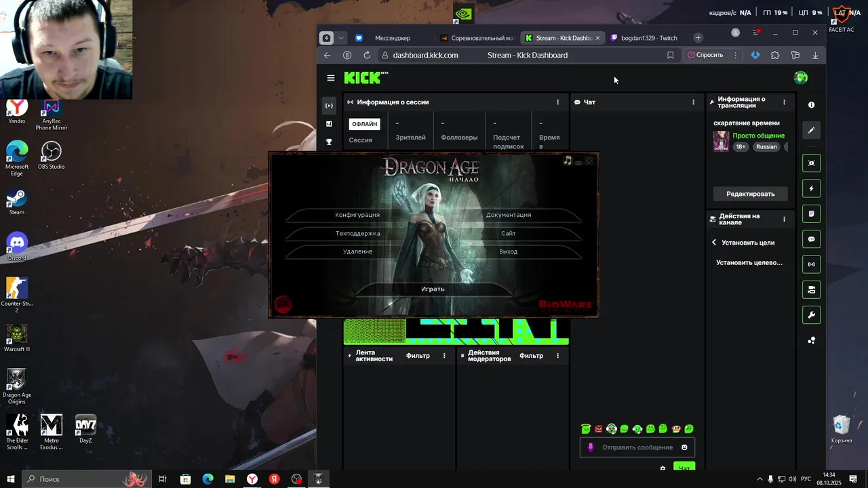Open the trophy icon in left sidebar
The width and height of the screenshot is (868, 488).
tap(329, 142)
